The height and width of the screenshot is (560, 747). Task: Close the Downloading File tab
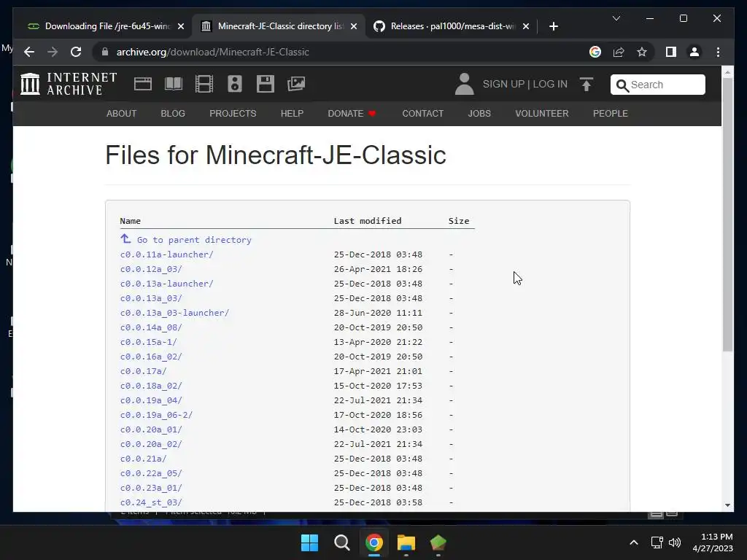(181, 26)
